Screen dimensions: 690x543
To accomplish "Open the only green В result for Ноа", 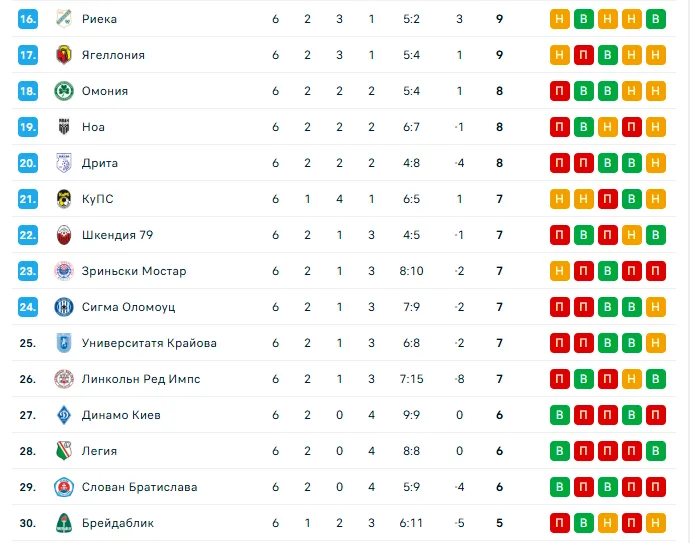I will click(x=584, y=127).
